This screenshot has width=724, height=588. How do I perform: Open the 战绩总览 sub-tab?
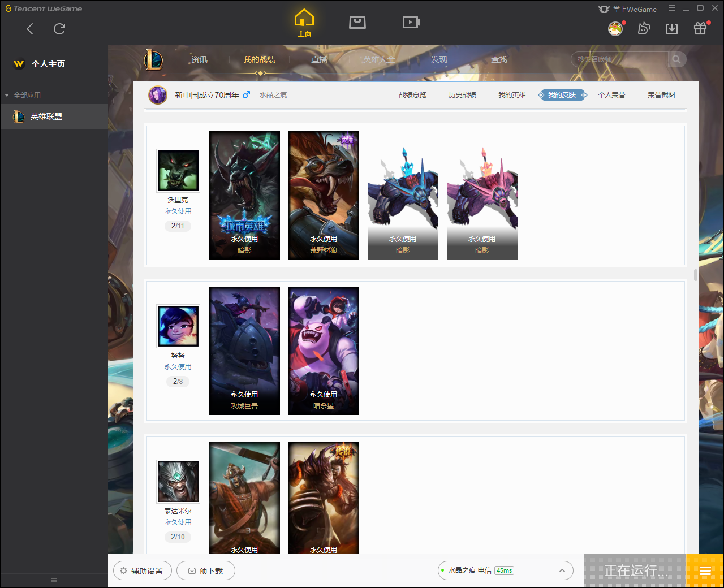coord(412,95)
